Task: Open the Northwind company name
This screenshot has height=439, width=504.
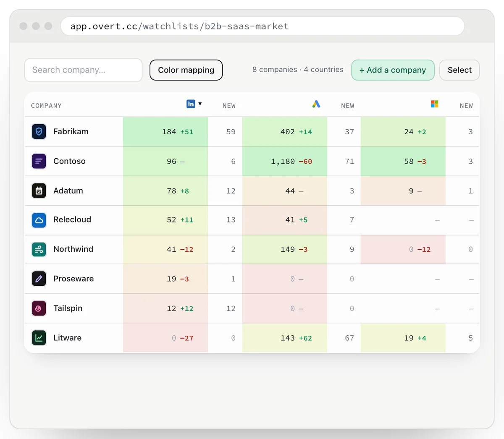Action: click(73, 249)
